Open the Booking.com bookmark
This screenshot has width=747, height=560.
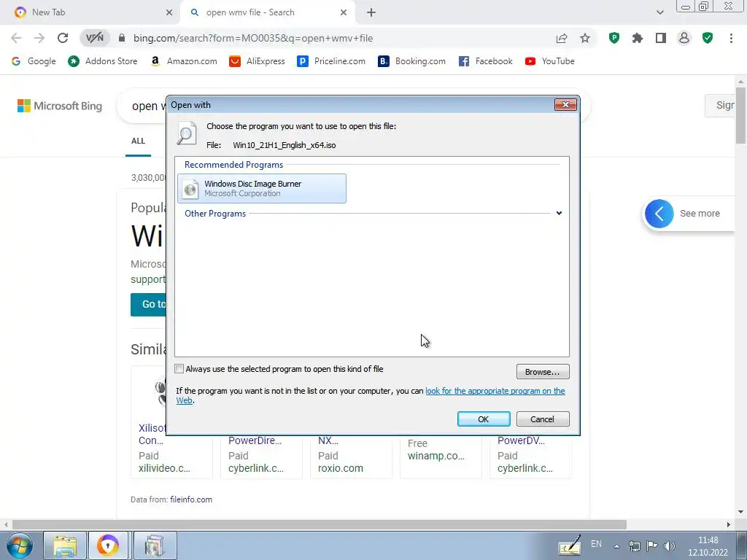tap(412, 61)
